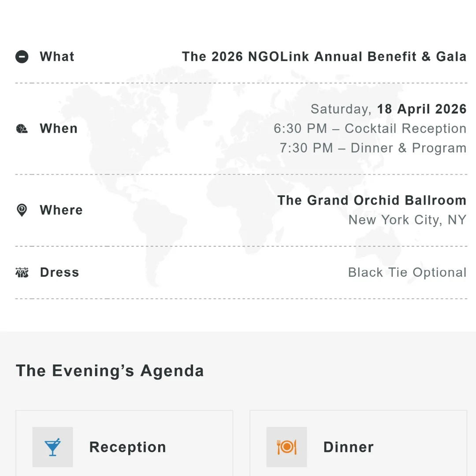The image size is (476, 476).
Task: Click the 7:30 PM Dinner & Program line
Action: tap(373, 148)
